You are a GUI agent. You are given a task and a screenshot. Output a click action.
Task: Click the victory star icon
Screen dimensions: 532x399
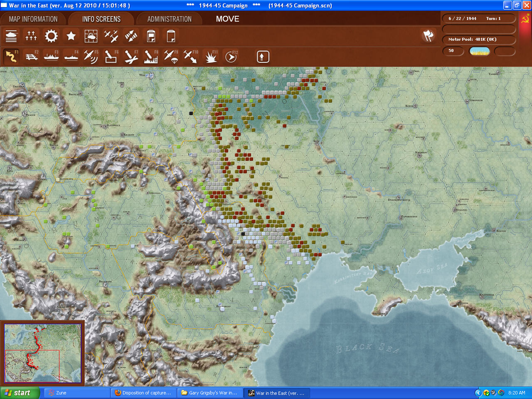(71, 36)
